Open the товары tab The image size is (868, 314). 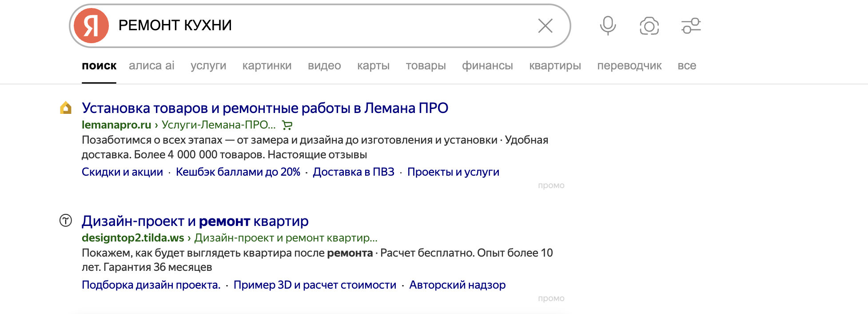[x=426, y=66]
